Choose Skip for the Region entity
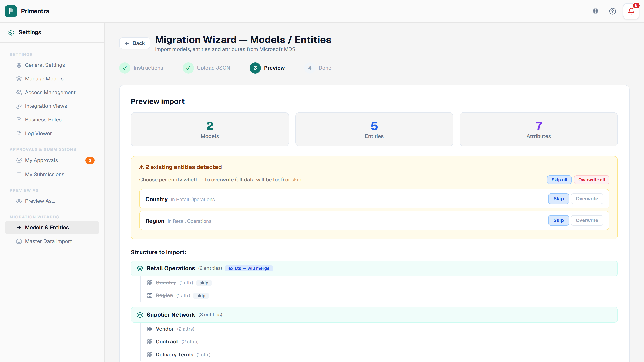Screen dimensions: 644x362 coord(558,220)
